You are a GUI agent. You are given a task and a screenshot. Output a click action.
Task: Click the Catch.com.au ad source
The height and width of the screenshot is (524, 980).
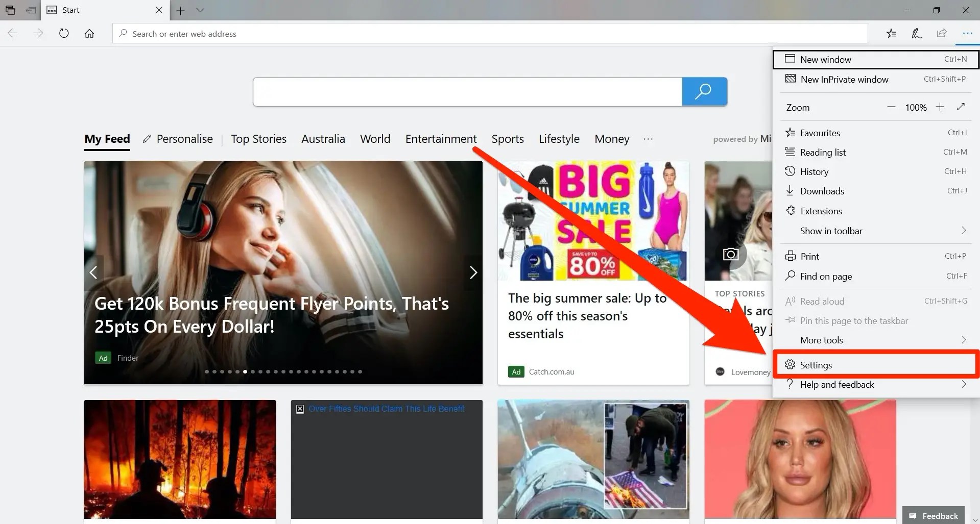[x=552, y=371]
